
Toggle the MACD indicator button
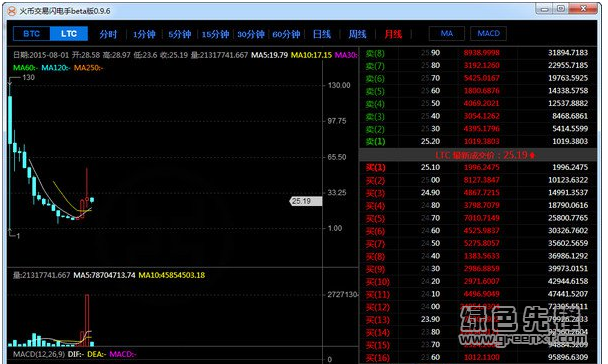[488, 34]
